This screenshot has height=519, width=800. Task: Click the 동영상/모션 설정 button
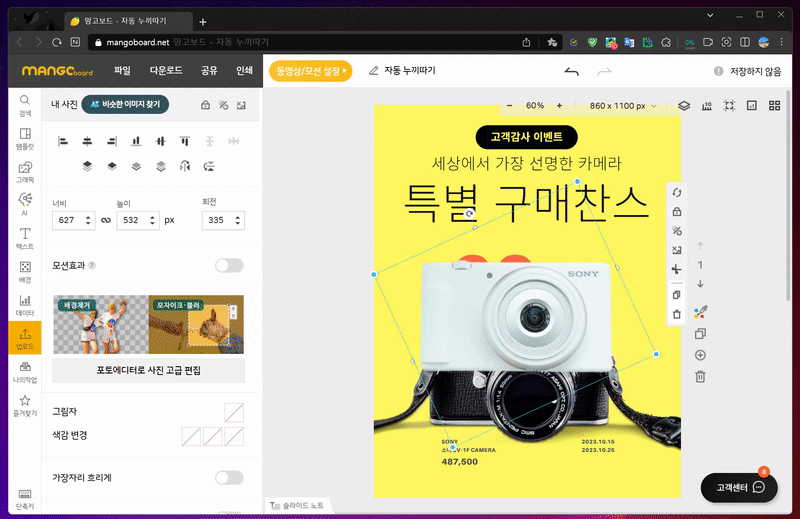point(311,71)
